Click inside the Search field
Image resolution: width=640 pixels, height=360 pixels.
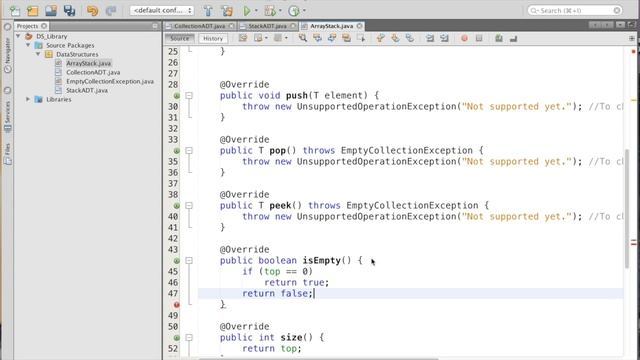[575, 11]
